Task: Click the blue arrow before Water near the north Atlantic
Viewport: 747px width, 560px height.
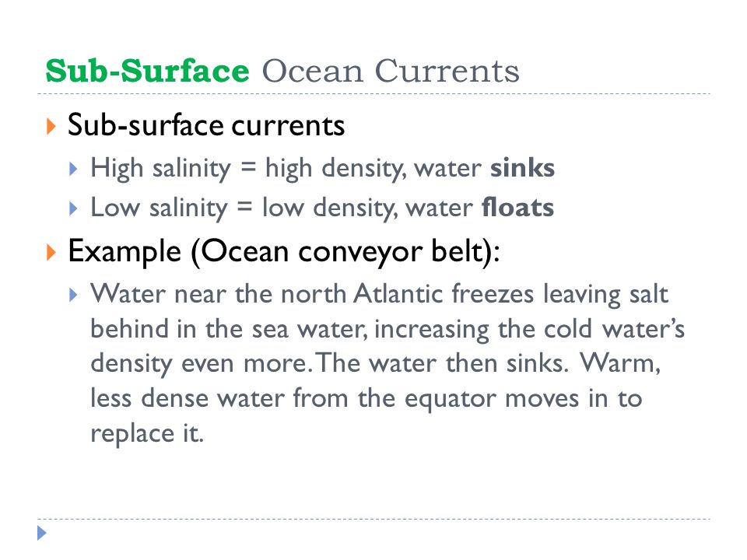Action: pos(73,296)
